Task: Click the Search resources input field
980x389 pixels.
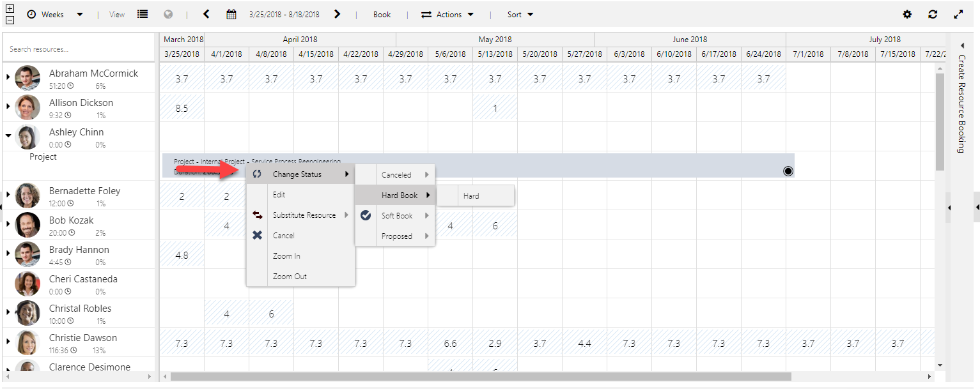Action: click(78, 49)
